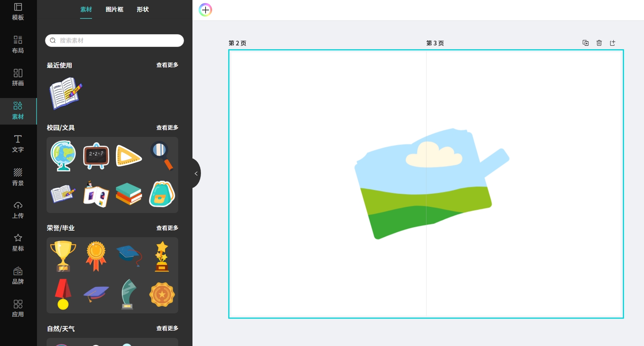Screen dimensions: 644x346
Task: Click the 搜索素材 search field
Action: tap(119, 40)
